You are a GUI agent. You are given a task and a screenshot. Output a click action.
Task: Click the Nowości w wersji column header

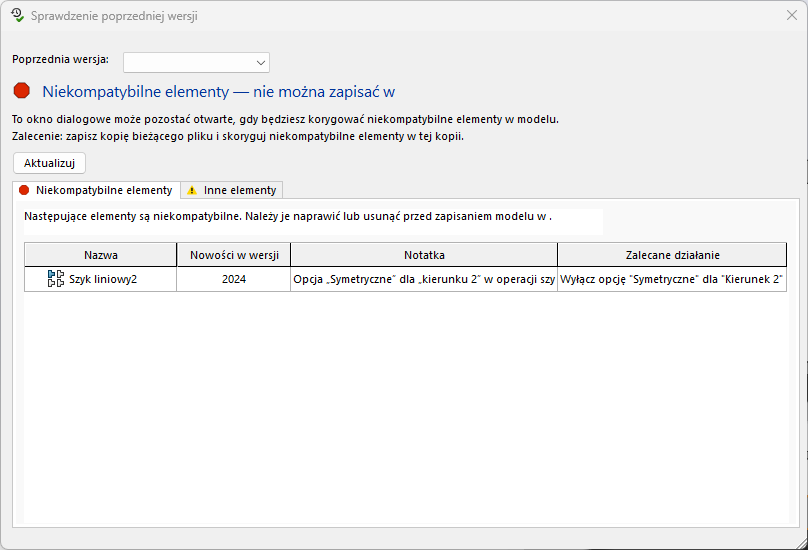[233, 255]
